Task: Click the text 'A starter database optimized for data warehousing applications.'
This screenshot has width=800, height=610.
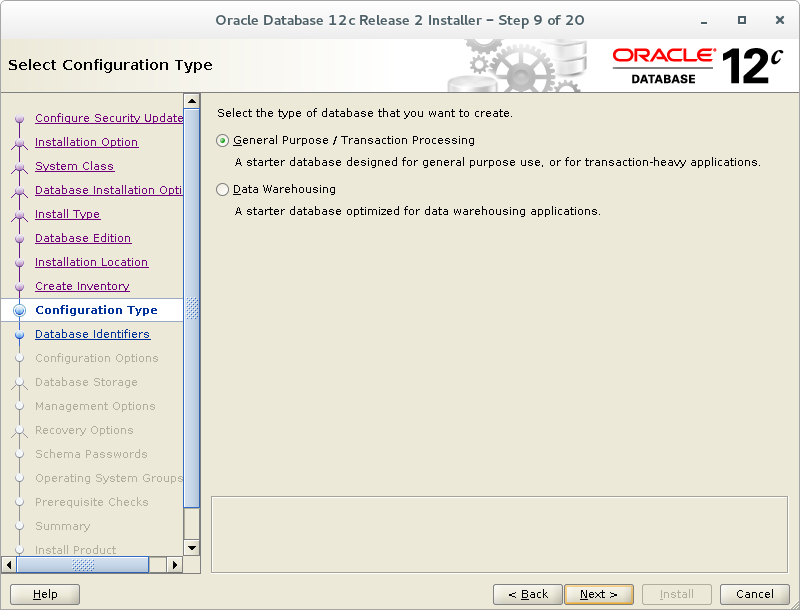Action: (417, 211)
